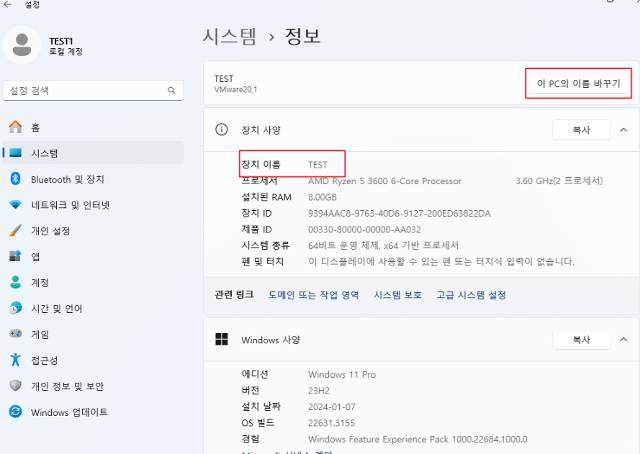Click the back arrow in Settings title bar
640x454 pixels.
point(7,4)
